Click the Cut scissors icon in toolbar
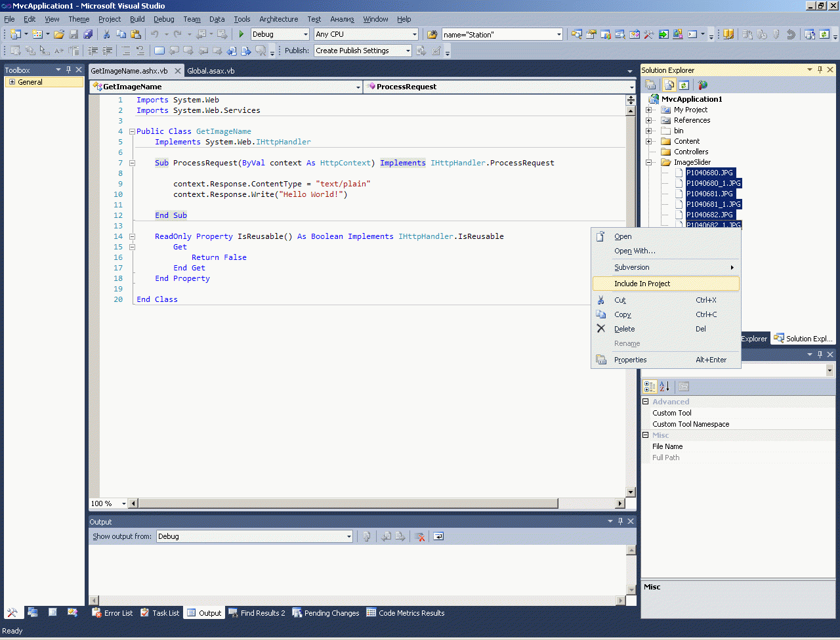 pos(106,34)
